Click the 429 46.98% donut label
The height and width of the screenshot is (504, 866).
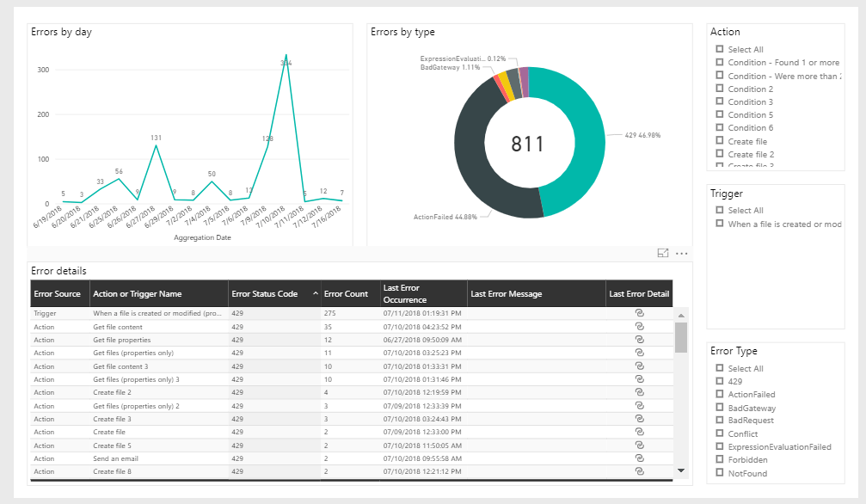[x=642, y=135]
